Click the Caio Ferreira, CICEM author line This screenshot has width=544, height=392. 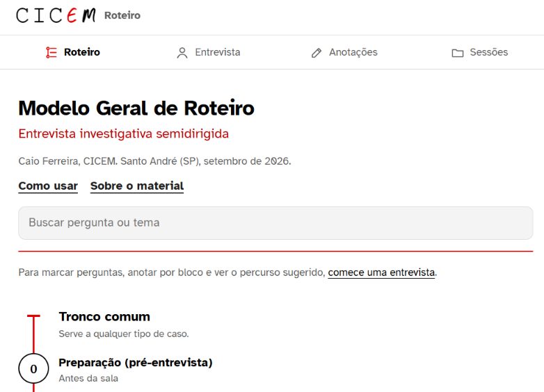pos(154,161)
